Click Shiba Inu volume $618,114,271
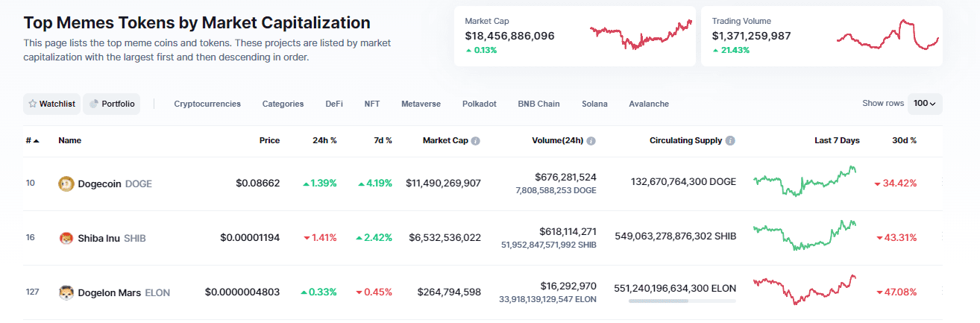Image resolution: width=980 pixels, height=323 pixels. 568,231
